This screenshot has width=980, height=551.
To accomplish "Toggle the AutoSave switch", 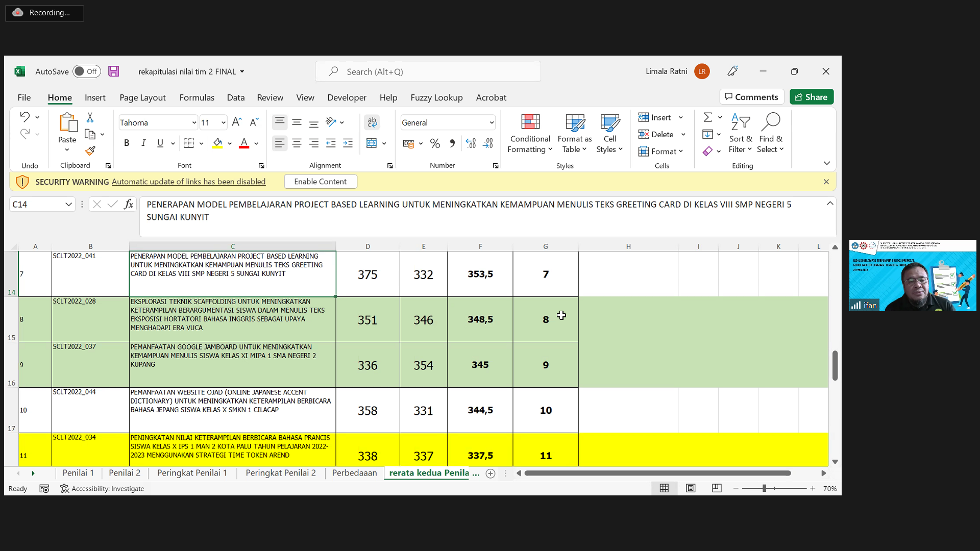I will [x=86, y=71].
